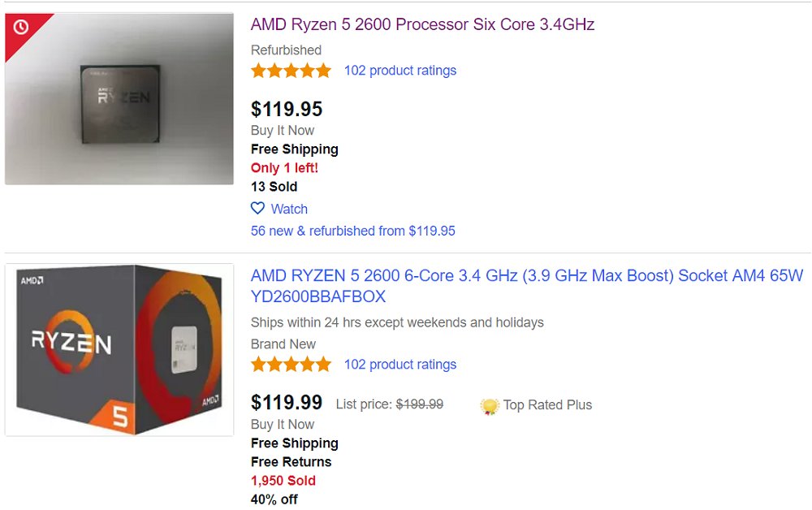Screen dimensions: 812x510
Task: Click the Free Returns text
Action: 291,462
